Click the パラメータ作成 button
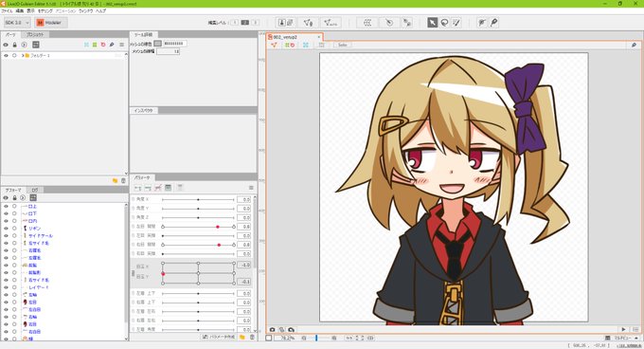Image resolution: width=644 pixels, height=349 pixels. (220, 337)
